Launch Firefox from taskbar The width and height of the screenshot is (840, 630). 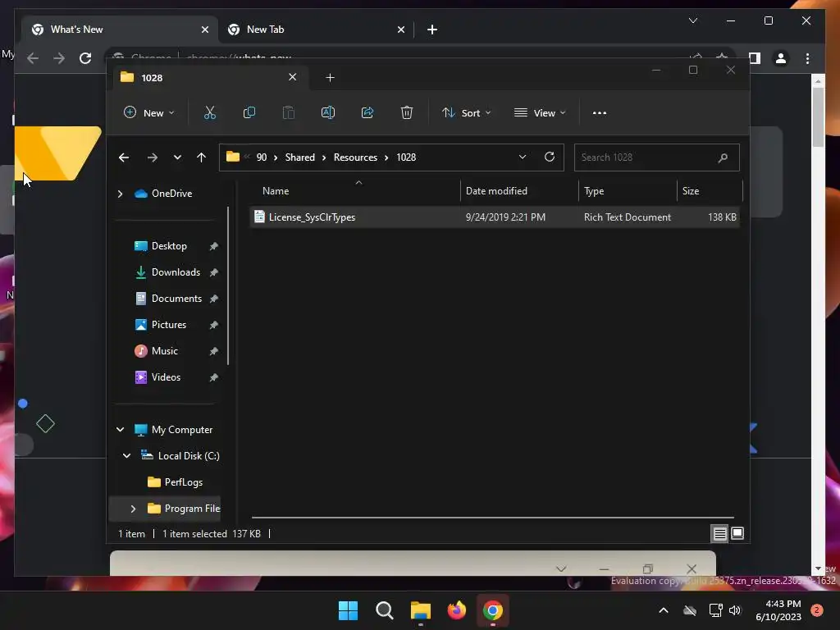(456, 610)
